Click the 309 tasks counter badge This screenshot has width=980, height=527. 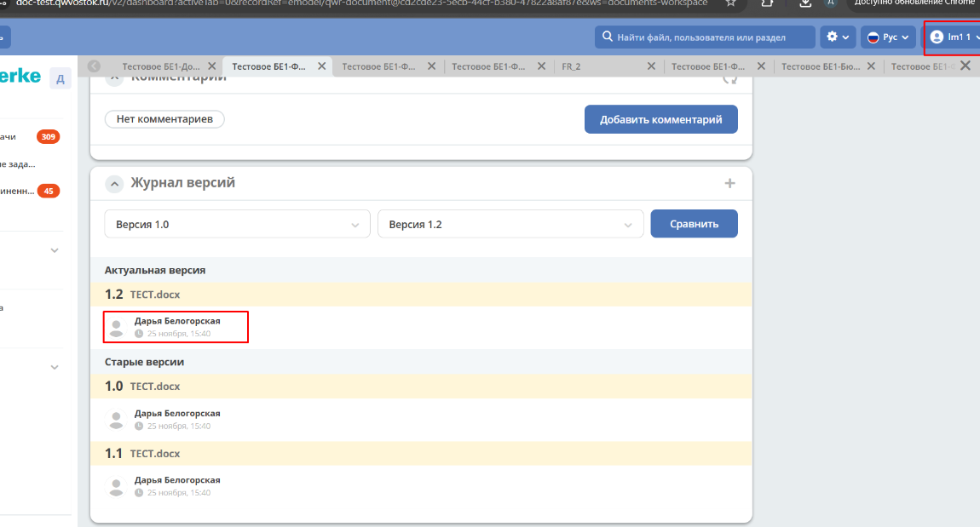pos(48,137)
